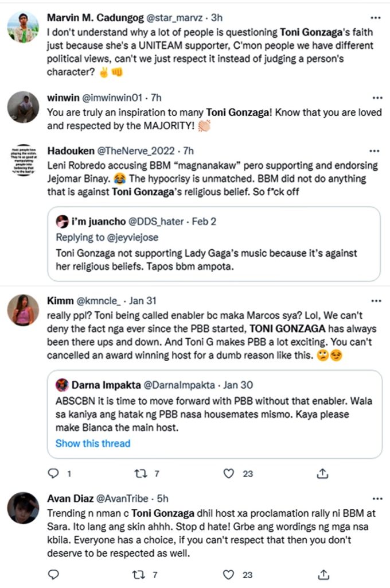
Task: Reply to Kimm's tweet
Action: (x=53, y=474)
